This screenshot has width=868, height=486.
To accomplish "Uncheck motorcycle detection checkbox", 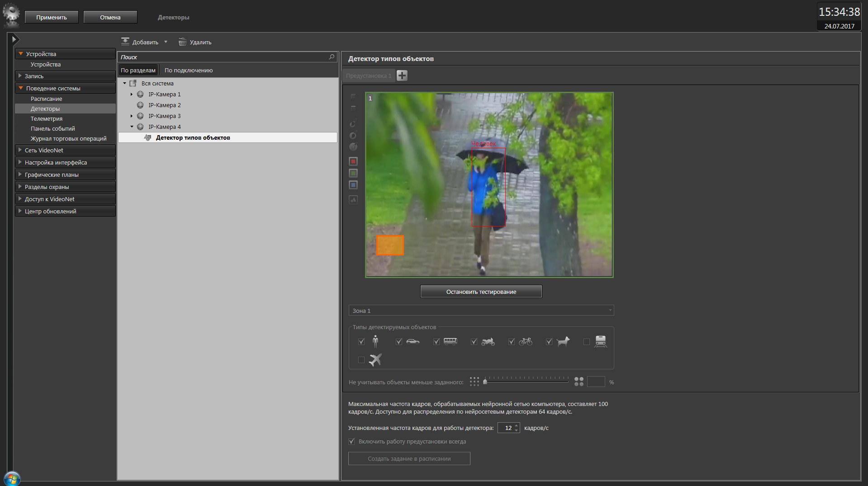I will 474,342.
